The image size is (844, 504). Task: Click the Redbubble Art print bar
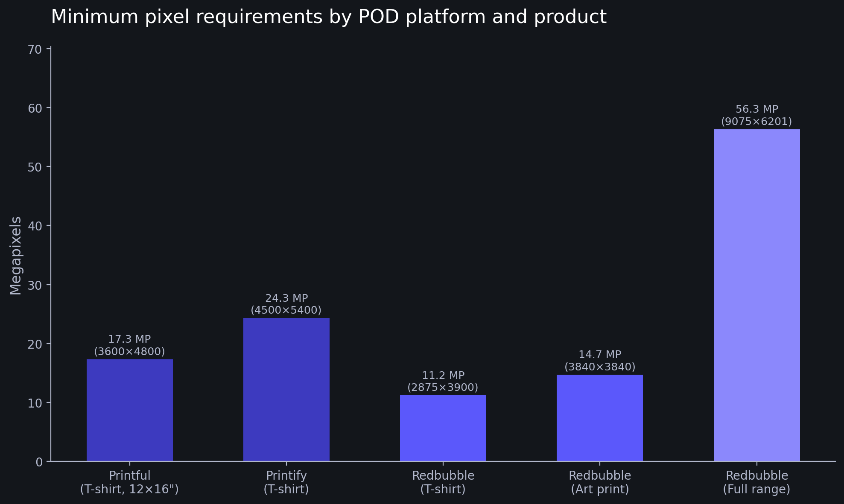[x=599, y=418]
